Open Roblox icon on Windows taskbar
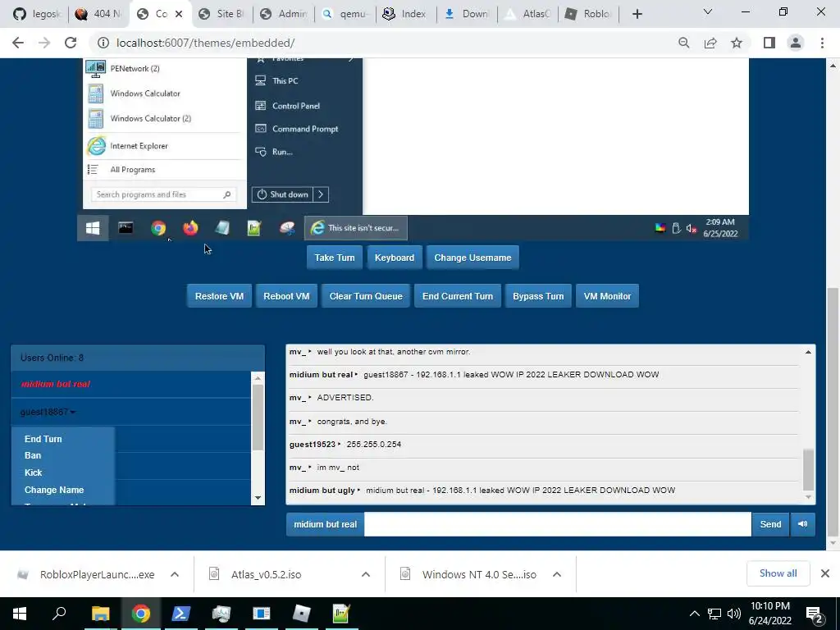Screen dimensions: 840x630 click(x=302, y=614)
